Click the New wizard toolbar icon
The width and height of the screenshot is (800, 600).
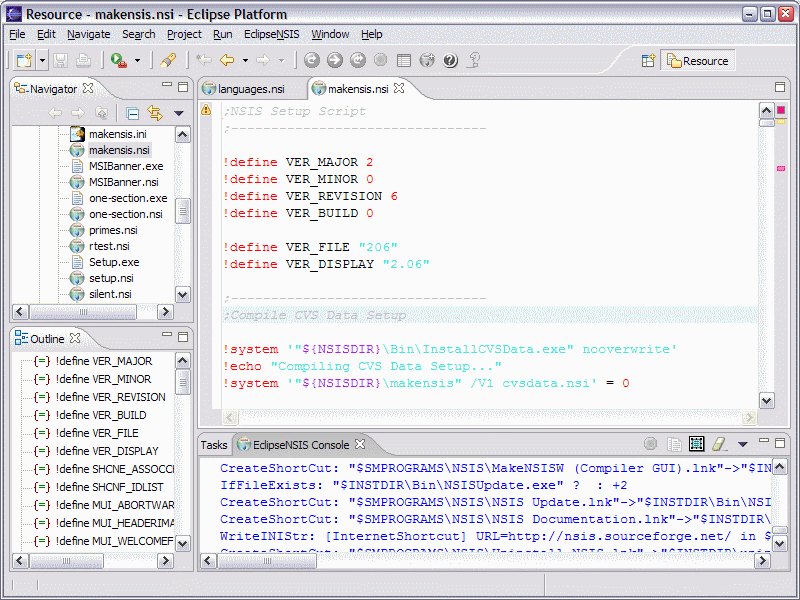pos(24,61)
